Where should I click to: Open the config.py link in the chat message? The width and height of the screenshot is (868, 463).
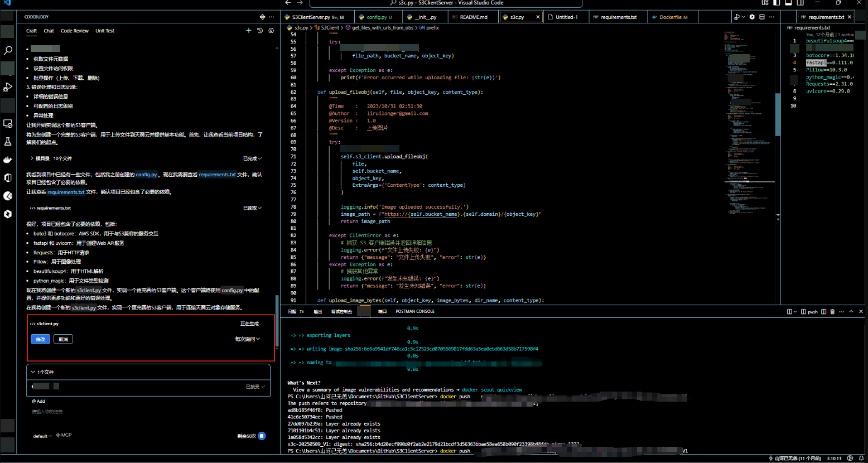point(147,175)
